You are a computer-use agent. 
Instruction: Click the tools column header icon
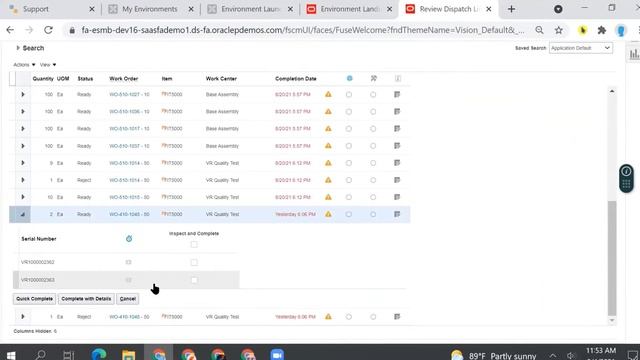pyautogui.click(x=373, y=78)
